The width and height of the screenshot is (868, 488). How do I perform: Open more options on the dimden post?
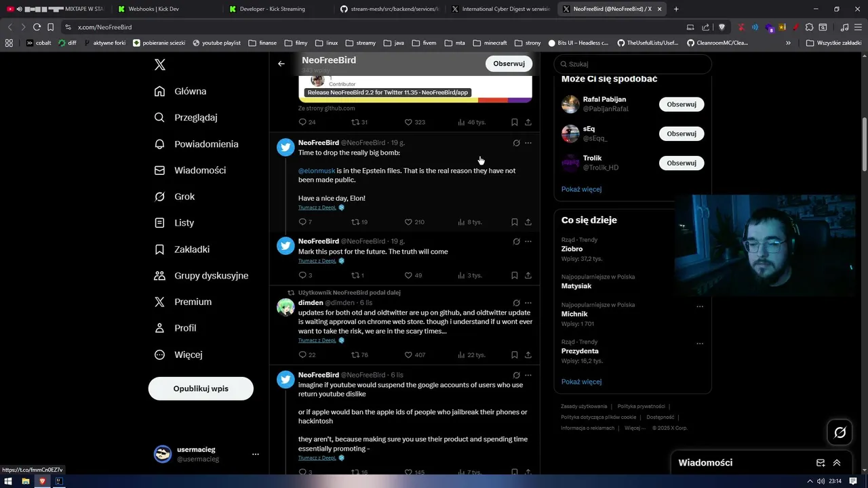click(x=528, y=303)
